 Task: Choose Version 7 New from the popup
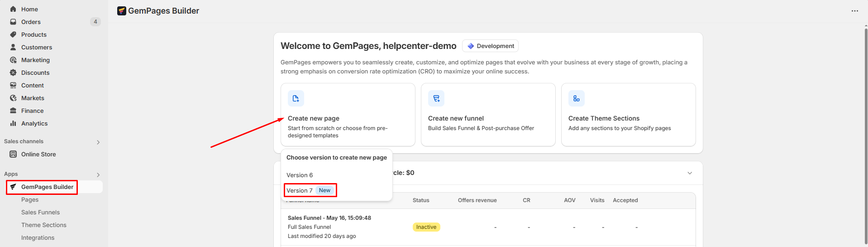point(310,190)
